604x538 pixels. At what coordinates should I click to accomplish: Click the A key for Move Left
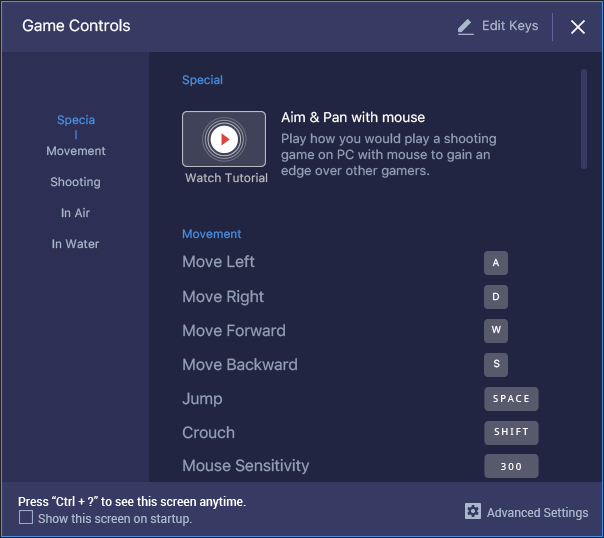coord(496,263)
